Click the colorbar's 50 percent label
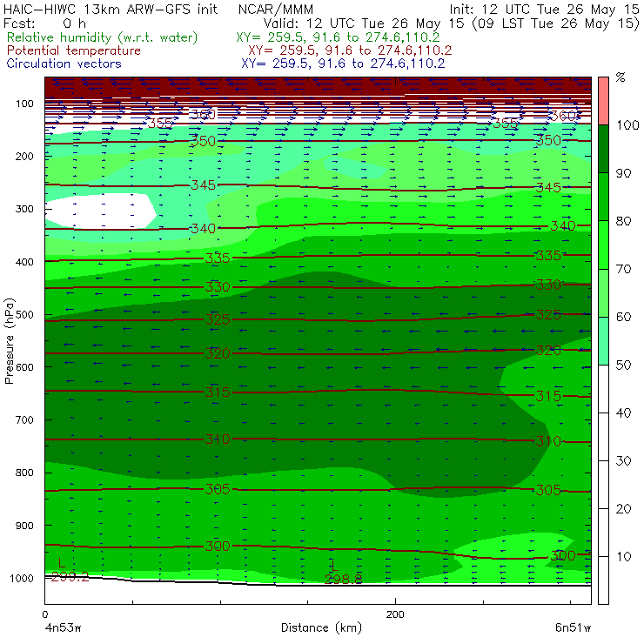Image resolution: width=644 pixels, height=644 pixels. 623,366
